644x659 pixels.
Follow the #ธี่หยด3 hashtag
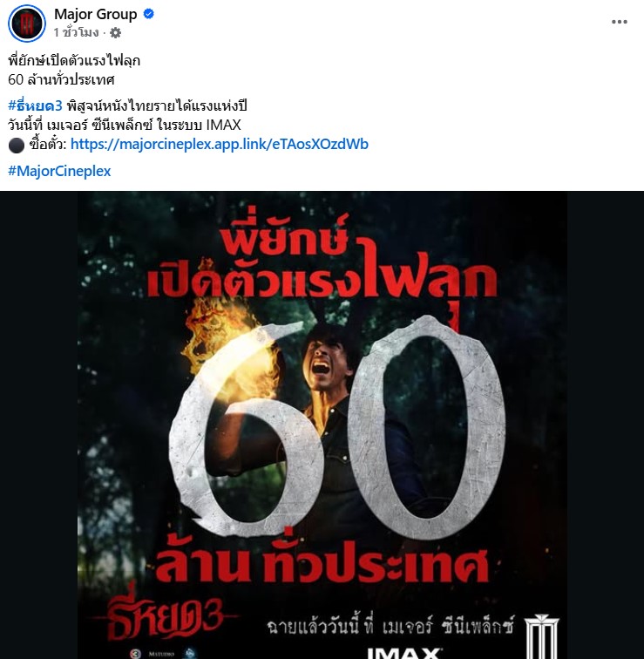point(35,105)
